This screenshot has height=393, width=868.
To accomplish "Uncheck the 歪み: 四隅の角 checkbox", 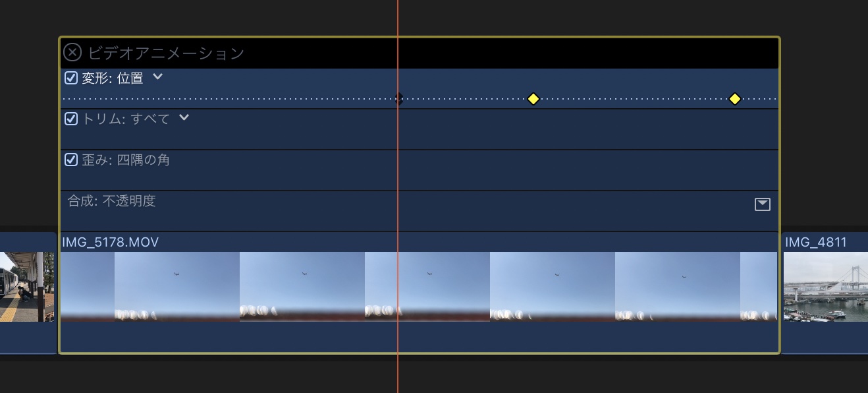I will click(x=71, y=160).
